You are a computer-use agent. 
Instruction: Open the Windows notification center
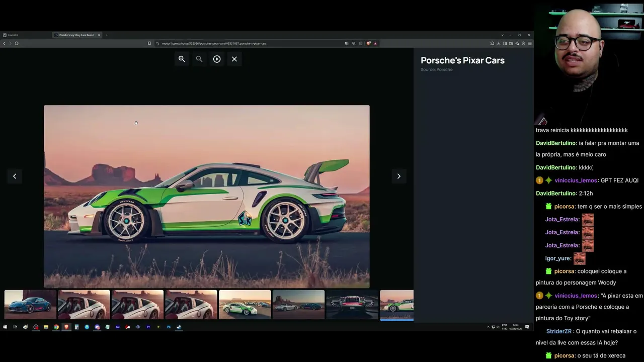(527, 327)
